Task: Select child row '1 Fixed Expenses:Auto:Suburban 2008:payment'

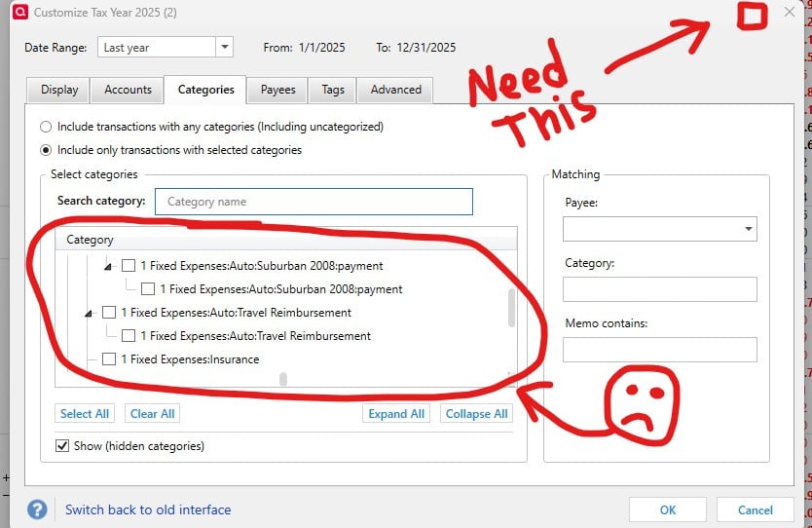Action: 280,289
